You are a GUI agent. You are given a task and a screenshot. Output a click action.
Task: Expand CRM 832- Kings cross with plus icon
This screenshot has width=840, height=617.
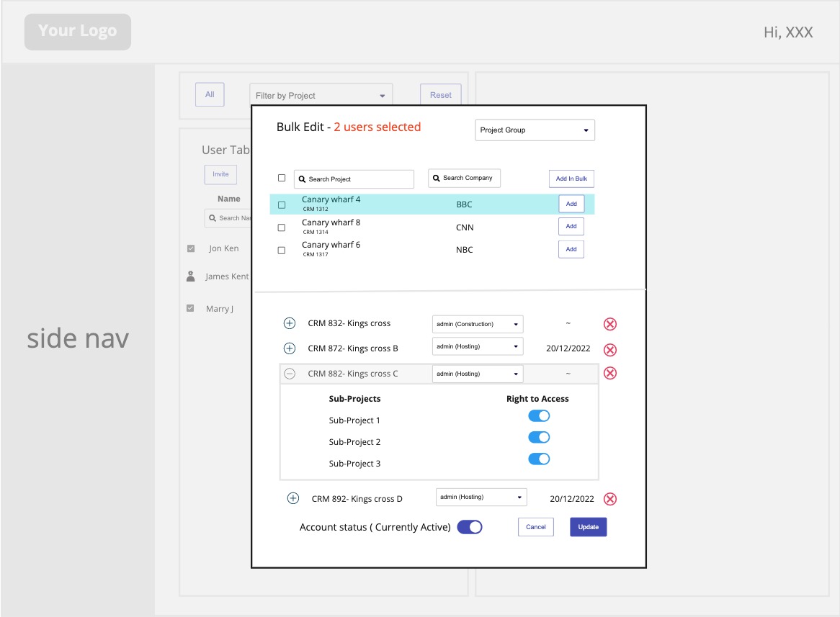290,324
